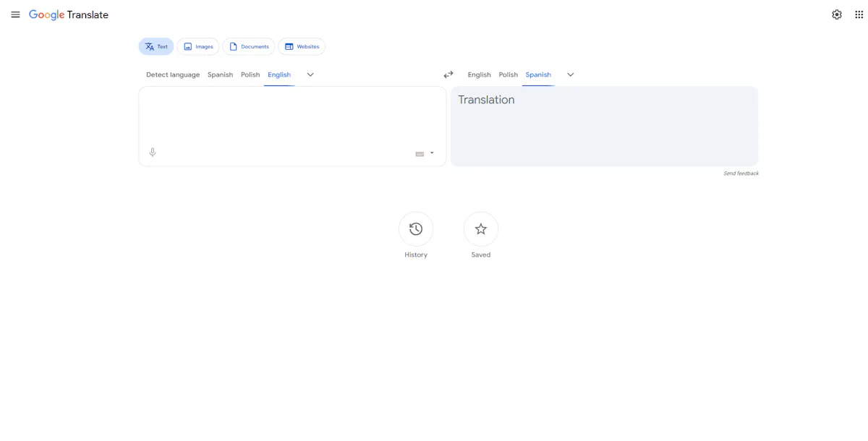Image resolution: width=868 pixels, height=441 pixels.
Task: Open the input keyboard options arrow
Action: [432, 153]
